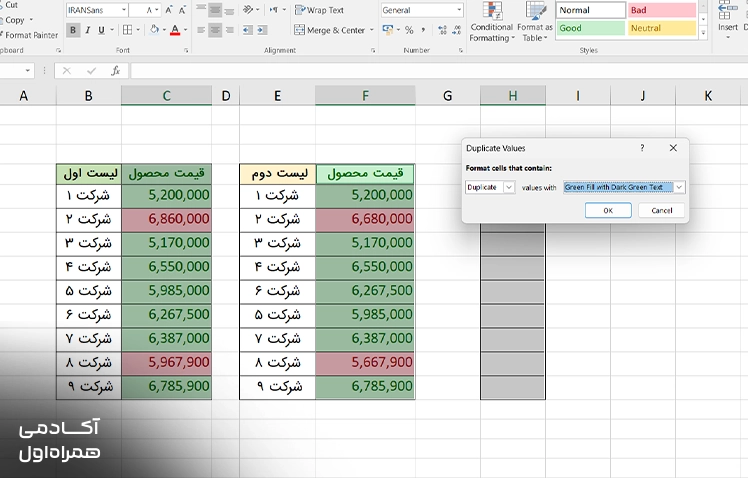The width and height of the screenshot is (748, 478).
Task: Click Increase Font Size icon
Action: pos(169,10)
